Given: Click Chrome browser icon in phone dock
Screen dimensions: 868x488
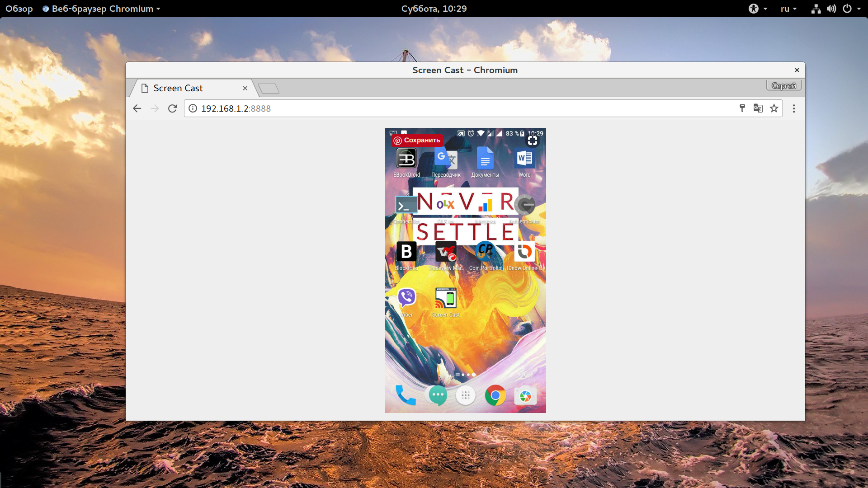Looking at the screenshot, I should pos(495,395).
